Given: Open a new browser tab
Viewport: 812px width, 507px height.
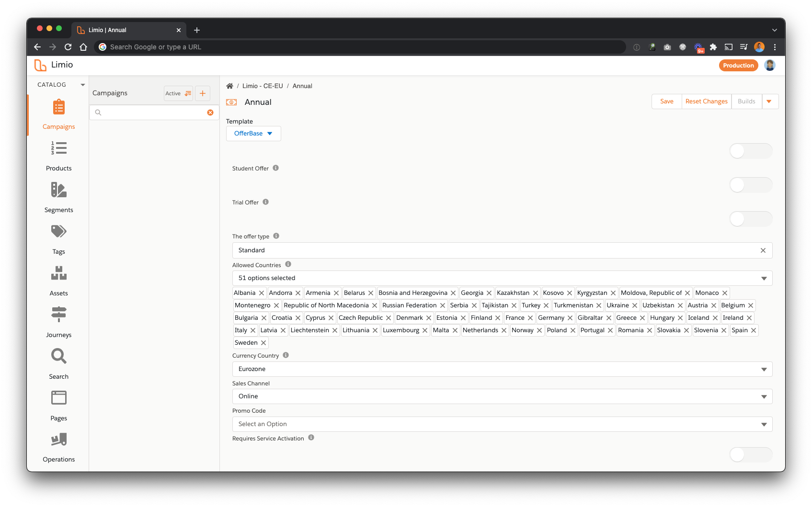Looking at the screenshot, I should click(197, 30).
